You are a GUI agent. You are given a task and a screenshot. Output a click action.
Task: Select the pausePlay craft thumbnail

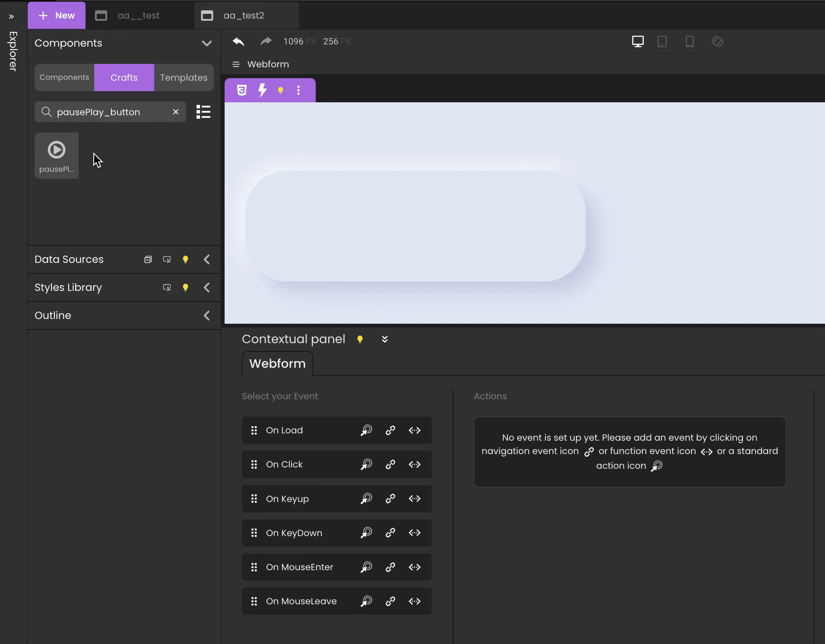click(57, 156)
